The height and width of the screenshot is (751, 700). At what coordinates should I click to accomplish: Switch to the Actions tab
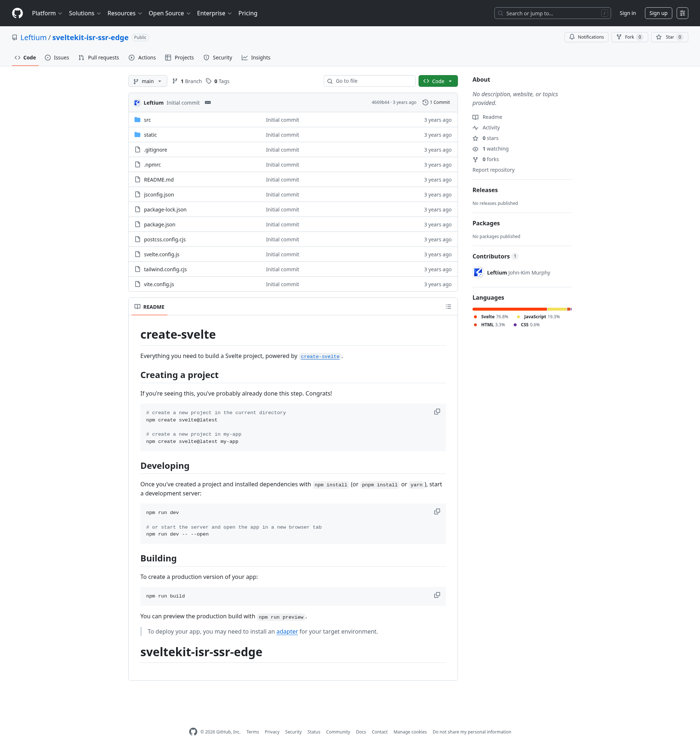[142, 58]
